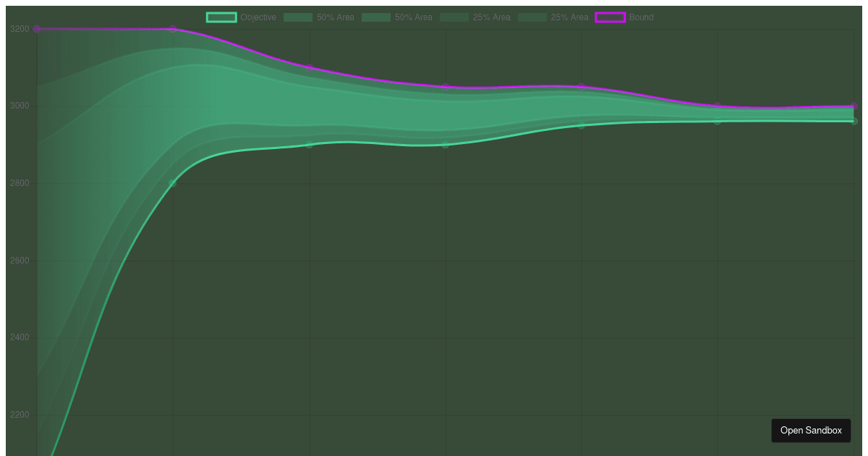Image resolution: width=868 pixels, height=456 pixels.
Task: Click the Objective data point near value 2800
Action: pos(171,183)
